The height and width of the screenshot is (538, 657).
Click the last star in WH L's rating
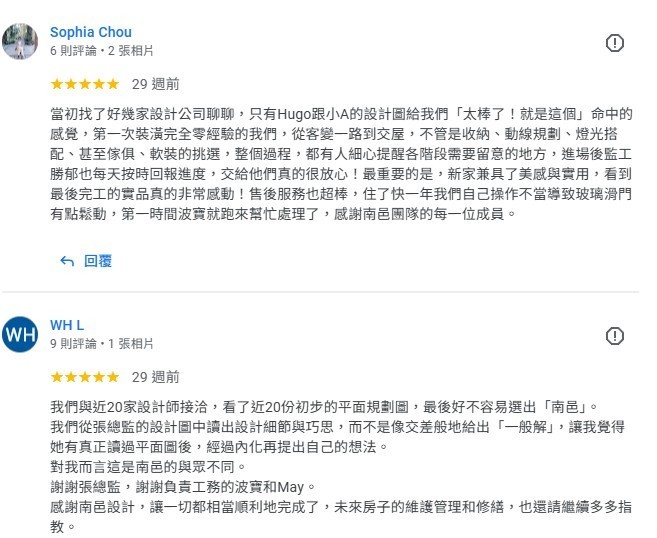(x=113, y=377)
